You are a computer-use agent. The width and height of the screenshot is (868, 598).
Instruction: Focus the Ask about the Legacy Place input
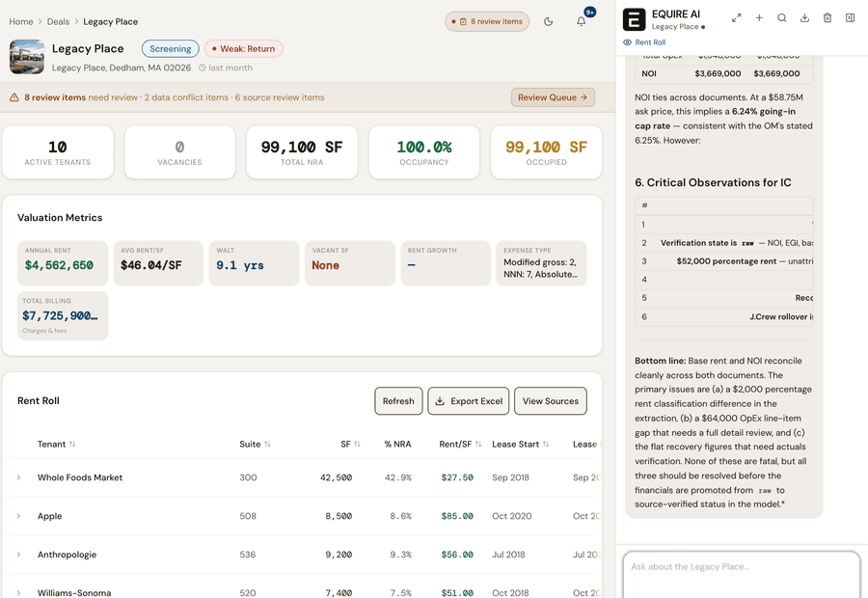pos(742,574)
